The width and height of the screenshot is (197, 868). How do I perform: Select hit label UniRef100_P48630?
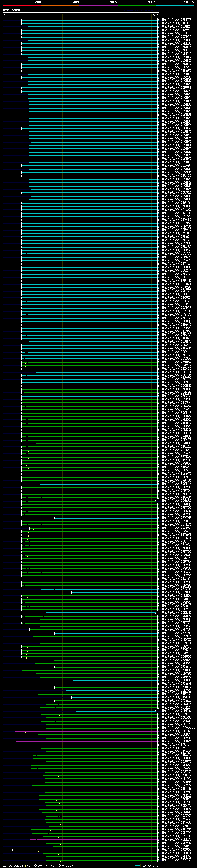tap(177, 497)
